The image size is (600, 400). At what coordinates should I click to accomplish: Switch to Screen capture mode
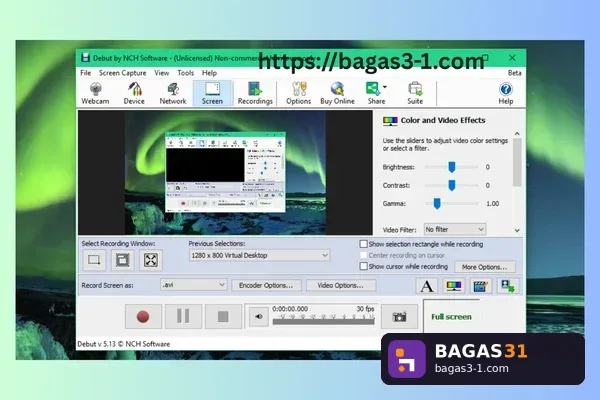pyautogui.click(x=212, y=93)
